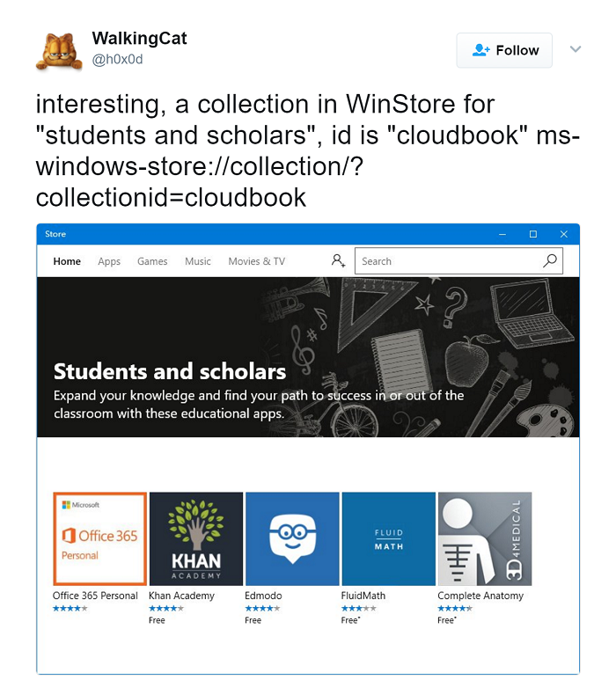Expand the tweet options chevron

pyautogui.click(x=576, y=49)
